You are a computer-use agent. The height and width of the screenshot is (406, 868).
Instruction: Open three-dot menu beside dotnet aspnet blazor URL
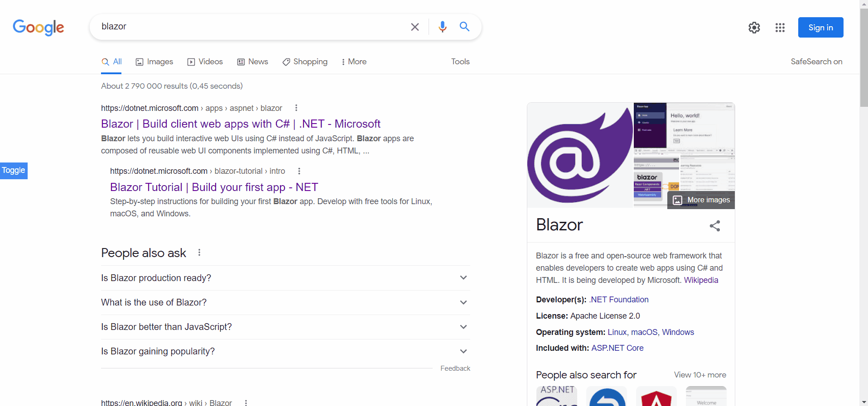click(x=296, y=108)
